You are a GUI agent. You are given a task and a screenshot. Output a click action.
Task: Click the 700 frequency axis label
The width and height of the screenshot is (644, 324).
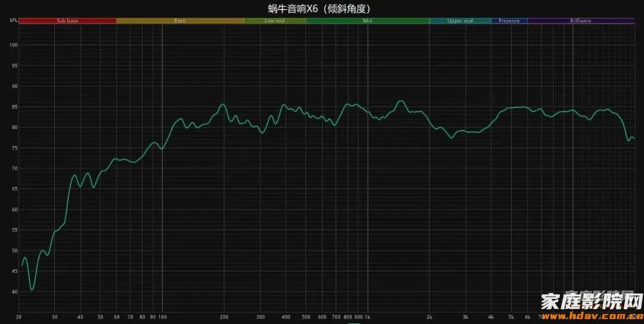(x=336, y=317)
